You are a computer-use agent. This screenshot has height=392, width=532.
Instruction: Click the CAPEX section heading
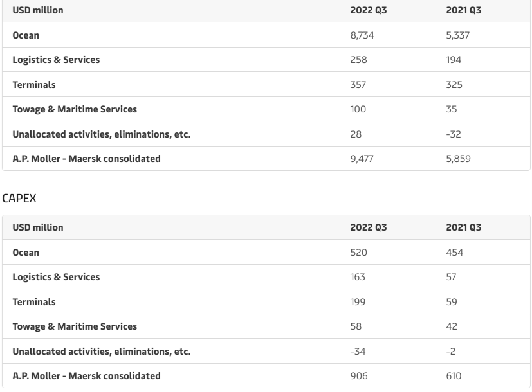click(19, 199)
